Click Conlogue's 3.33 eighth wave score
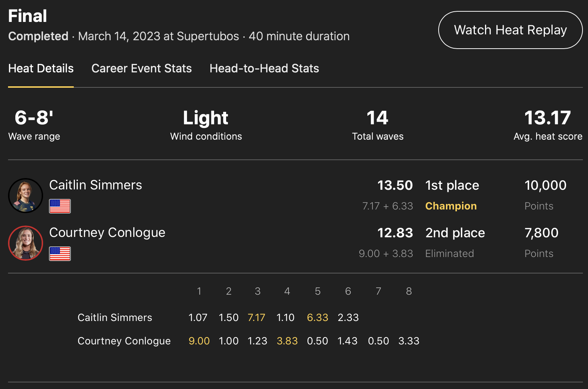588x389 pixels. (x=409, y=341)
